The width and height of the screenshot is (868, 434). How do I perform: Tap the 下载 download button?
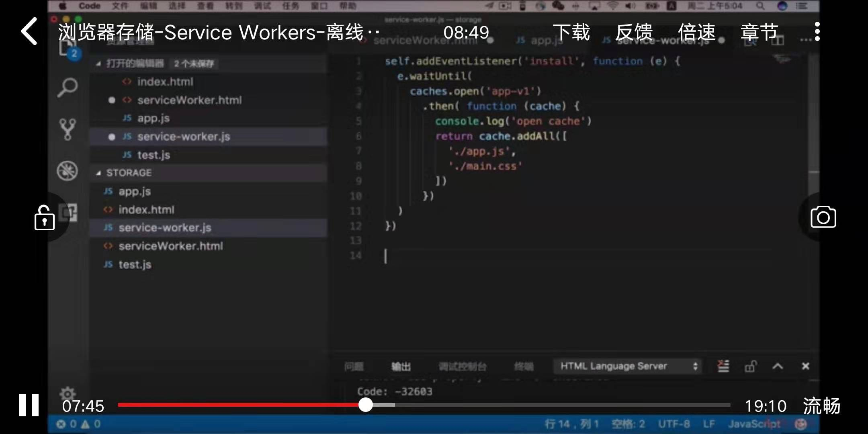click(x=571, y=32)
